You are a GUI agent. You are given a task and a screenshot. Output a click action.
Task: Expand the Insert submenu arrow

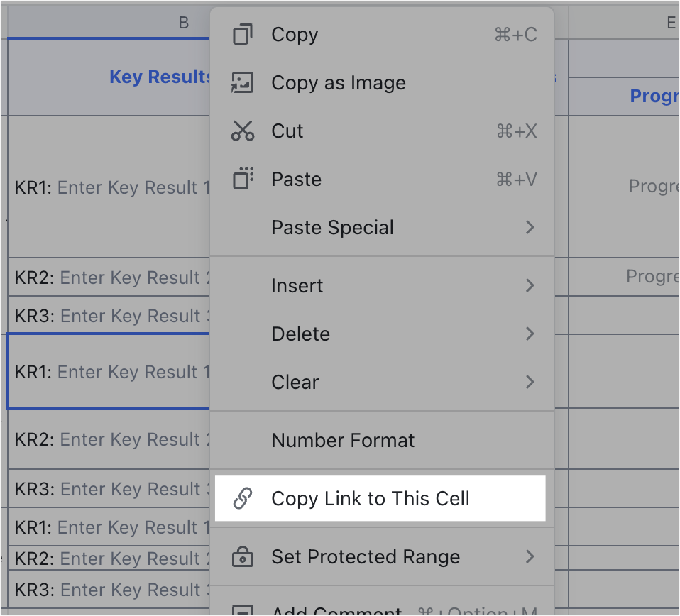click(530, 285)
